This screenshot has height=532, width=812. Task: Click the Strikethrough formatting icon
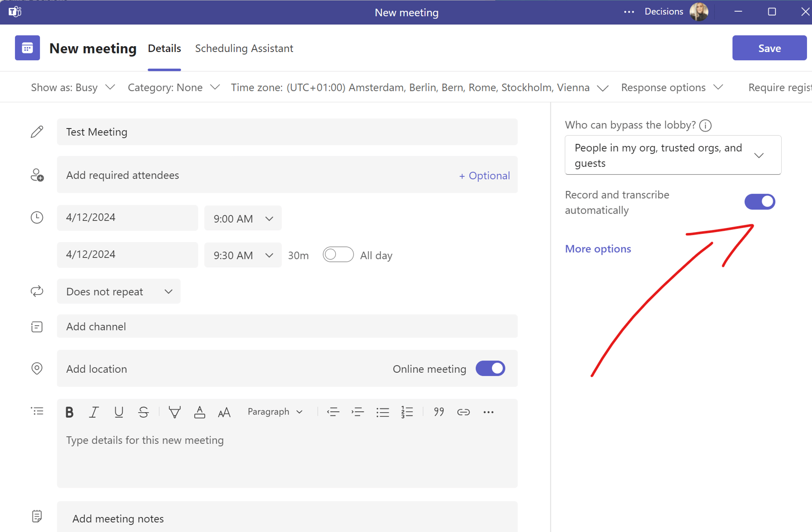tap(143, 412)
